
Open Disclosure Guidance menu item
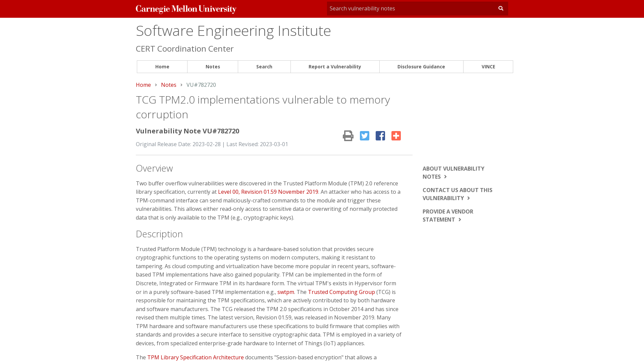click(x=421, y=67)
